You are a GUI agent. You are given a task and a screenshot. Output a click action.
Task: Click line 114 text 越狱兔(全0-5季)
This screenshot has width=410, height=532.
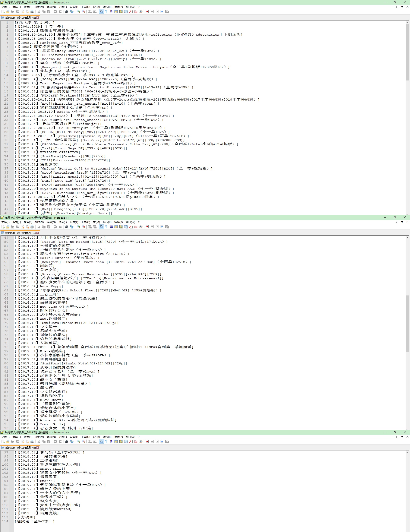tap(34, 521)
